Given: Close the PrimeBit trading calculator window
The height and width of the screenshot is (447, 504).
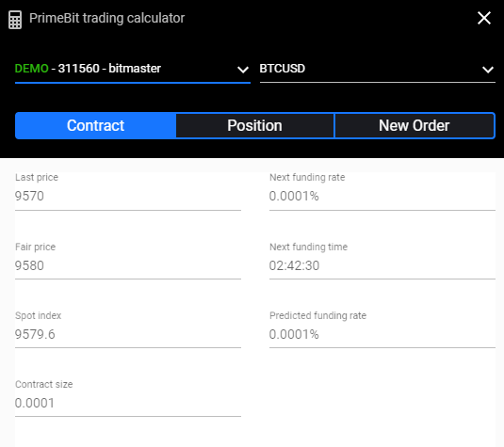Looking at the screenshot, I should 484,18.
